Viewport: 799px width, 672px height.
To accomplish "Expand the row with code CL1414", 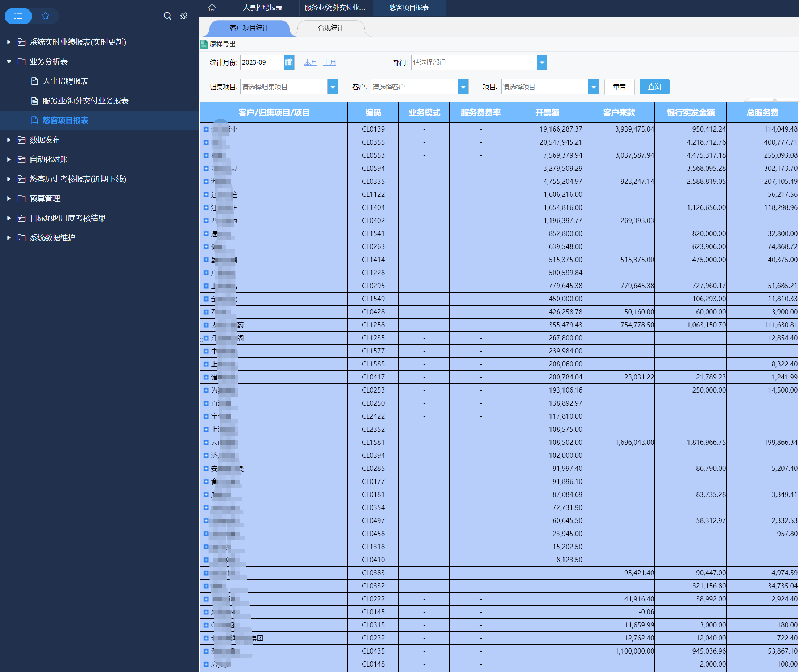I will coord(206,260).
